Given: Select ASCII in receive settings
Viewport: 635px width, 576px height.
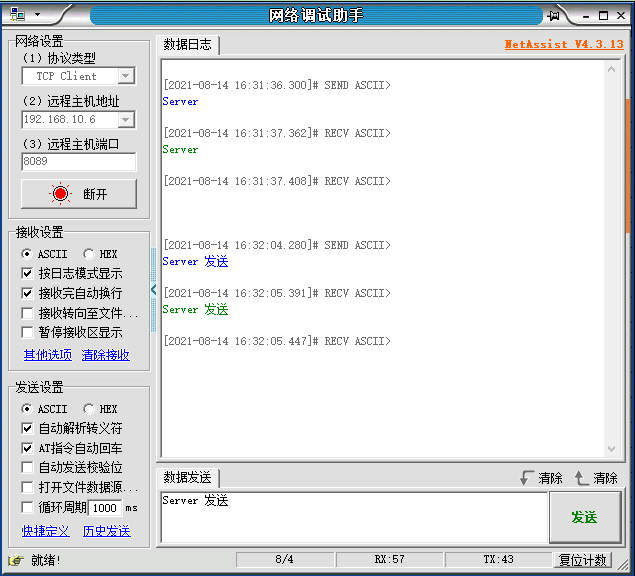Looking at the screenshot, I should tap(44, 254).
